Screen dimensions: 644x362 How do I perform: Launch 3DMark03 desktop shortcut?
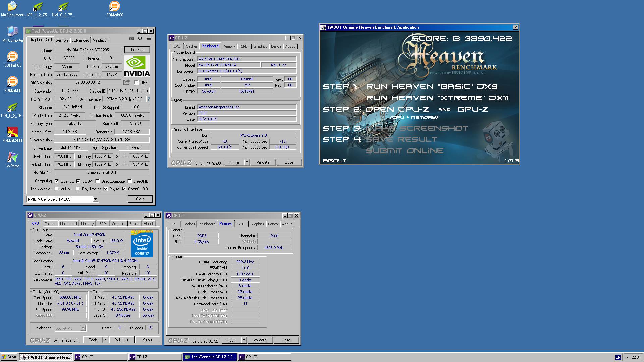13,59
